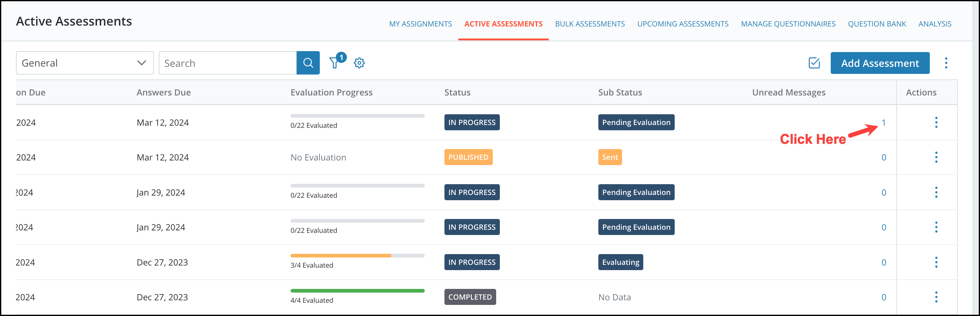Viewport: 980px width, 316px height.
Task: Open the BULK ASSESSMENTS tab
Action: [590, 24]
